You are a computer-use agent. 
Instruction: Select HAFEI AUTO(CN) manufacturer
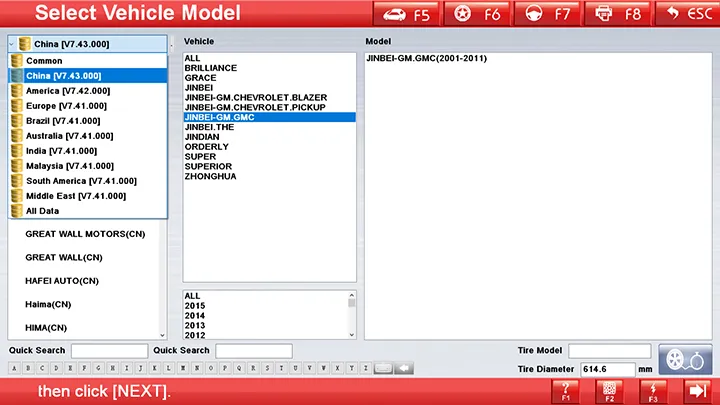[x=62, y=281]
